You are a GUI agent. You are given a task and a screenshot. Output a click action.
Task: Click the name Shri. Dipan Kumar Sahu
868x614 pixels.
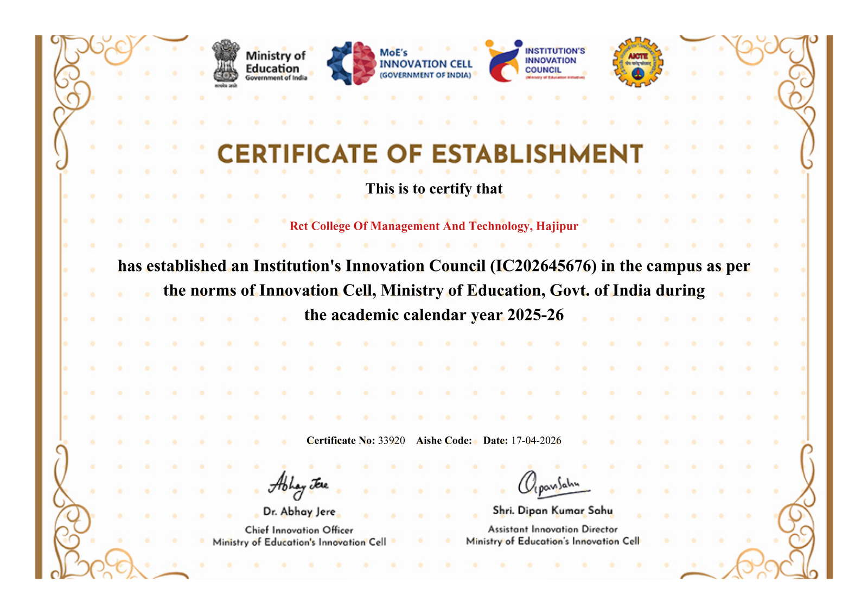(x=553, y=510)
